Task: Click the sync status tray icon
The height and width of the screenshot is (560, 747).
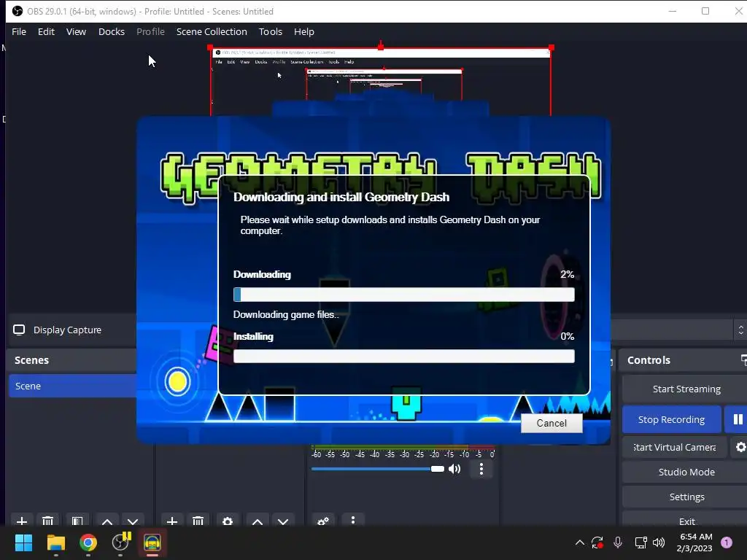Action: click(x=597, y=542)
